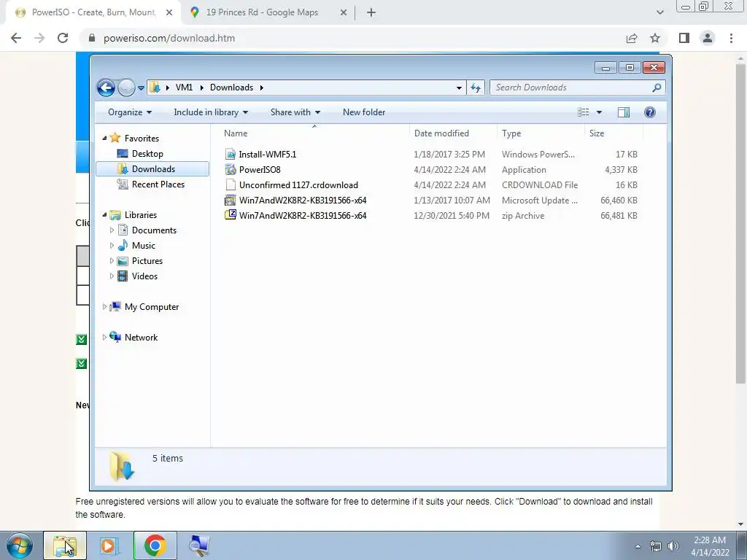Click Chrome's back arrow
747x560 pixels.
pyautogui.click(x=16, y=38)
